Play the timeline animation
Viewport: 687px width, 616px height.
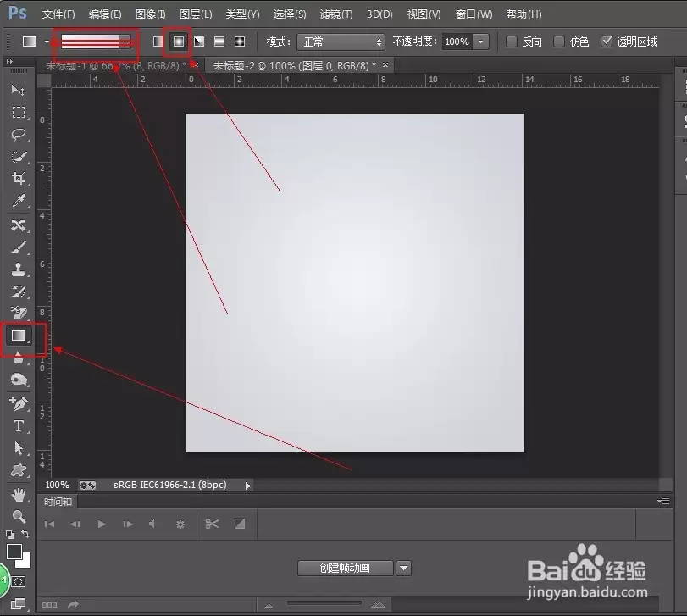pyautogui.click(x=102, y=524)
